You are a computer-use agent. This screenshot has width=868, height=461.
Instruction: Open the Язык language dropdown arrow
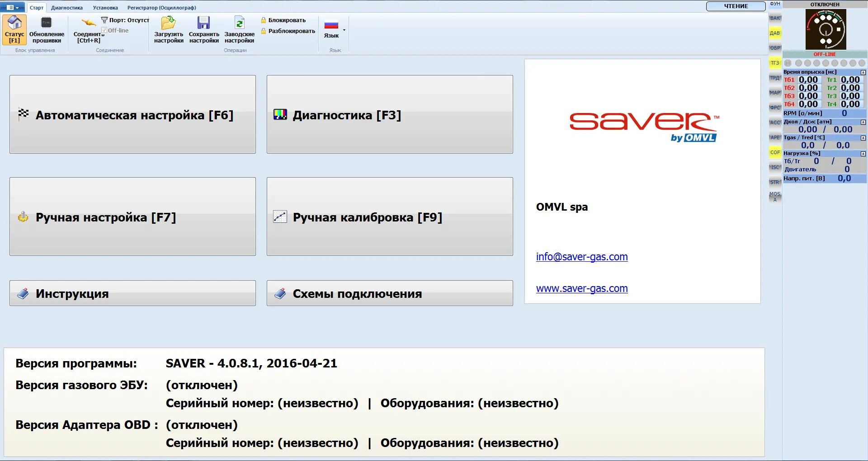pyautogui.click(x=344, y=30)
